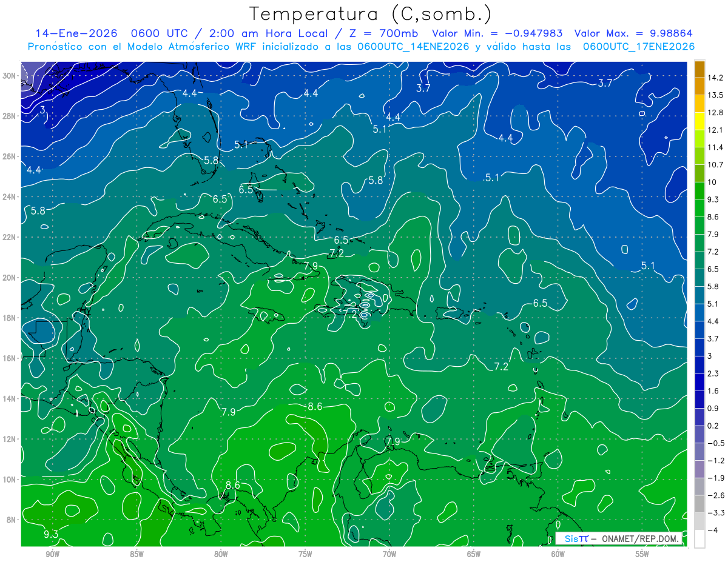Click the latitude axis label '28N'
Viewport: 728px width, 562px height.
click(x=10, y=116)
